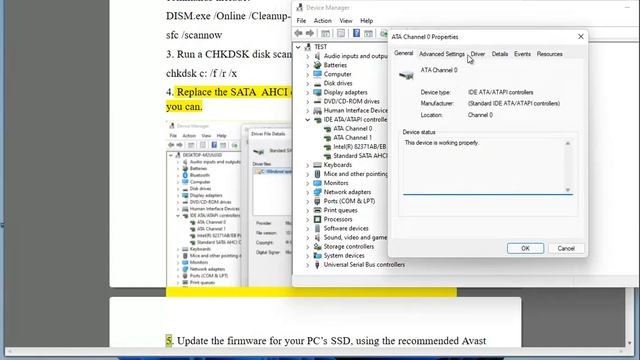Click the "sfc /scannow" line in the document
This screenshot has height=360, width=640.
click(x=194, y=35)
